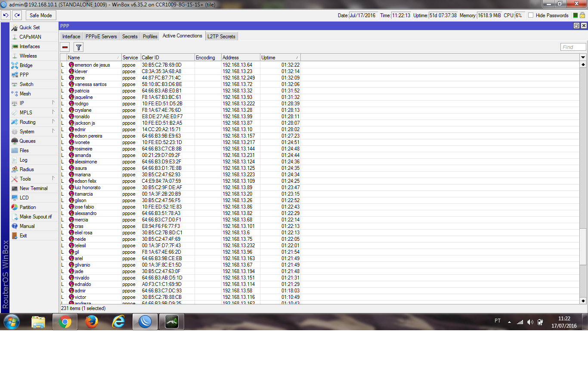The image size is (588, 387).
Task: Sort by the Address column header
Action: [241, 57]
